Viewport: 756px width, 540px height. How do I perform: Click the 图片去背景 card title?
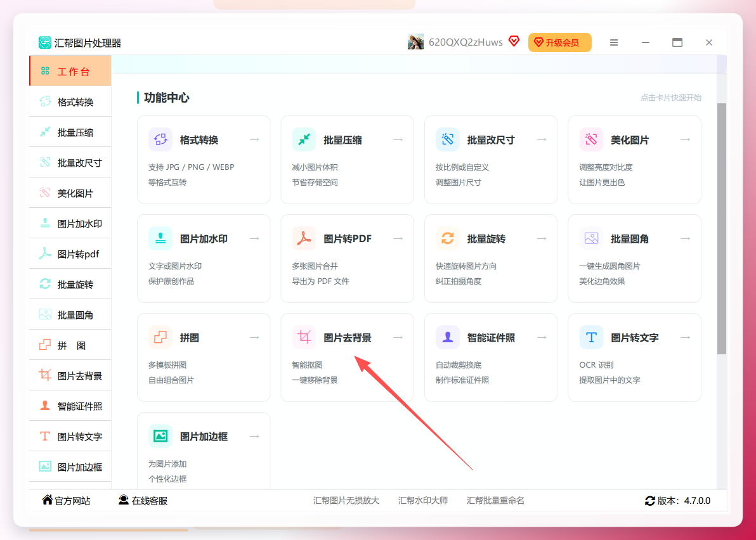[x=347, y=338]
